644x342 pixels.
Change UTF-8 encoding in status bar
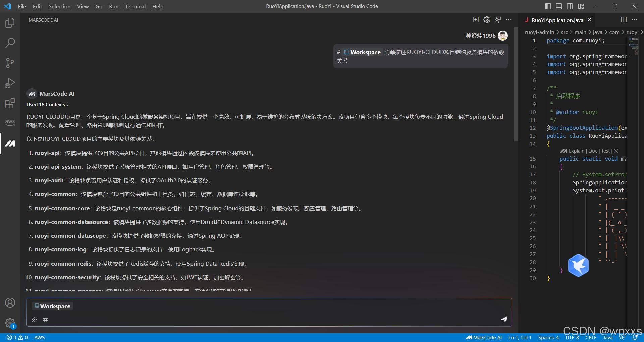pos(572,337)
